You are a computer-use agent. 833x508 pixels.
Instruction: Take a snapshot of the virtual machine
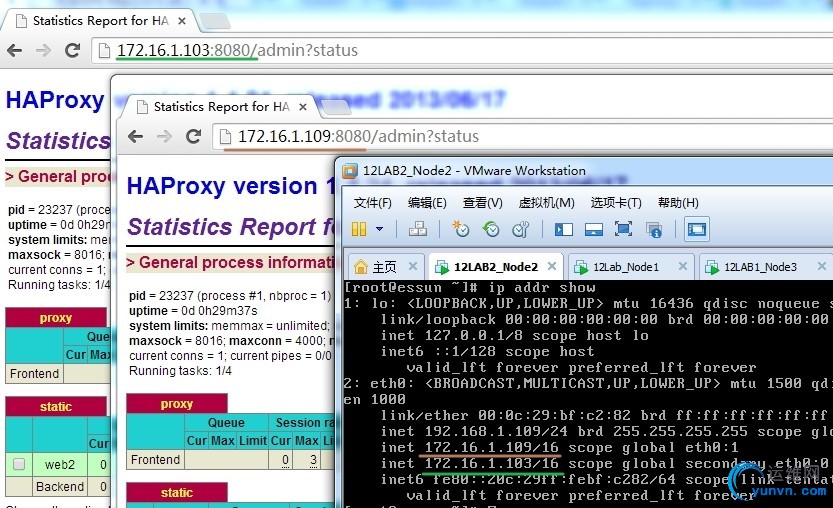pyautogui.click(x=460, y=229)
